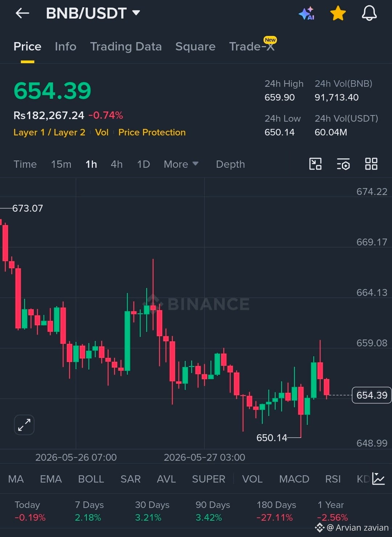The height and width of the screenshot is (537, 392).
Task: Tap the 30 Days 3.21% value
Action: 148,517
